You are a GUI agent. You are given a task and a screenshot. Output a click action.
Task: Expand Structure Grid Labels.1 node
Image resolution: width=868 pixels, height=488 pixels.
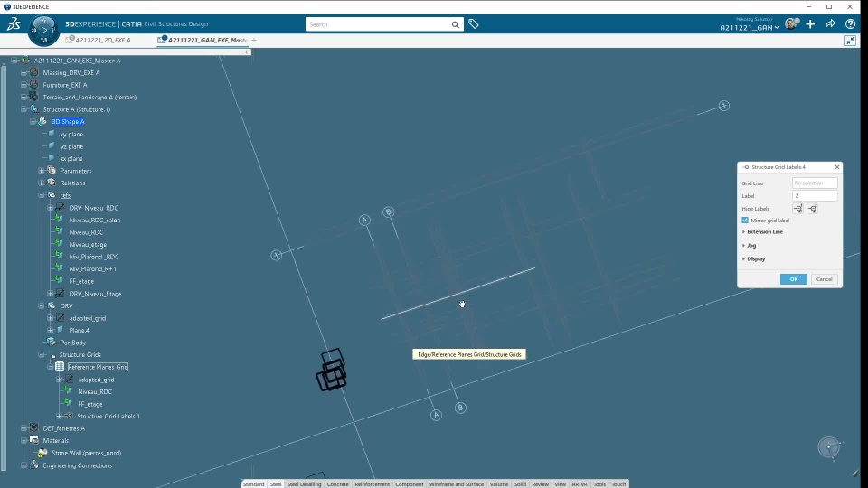click(x=60, y=416)
